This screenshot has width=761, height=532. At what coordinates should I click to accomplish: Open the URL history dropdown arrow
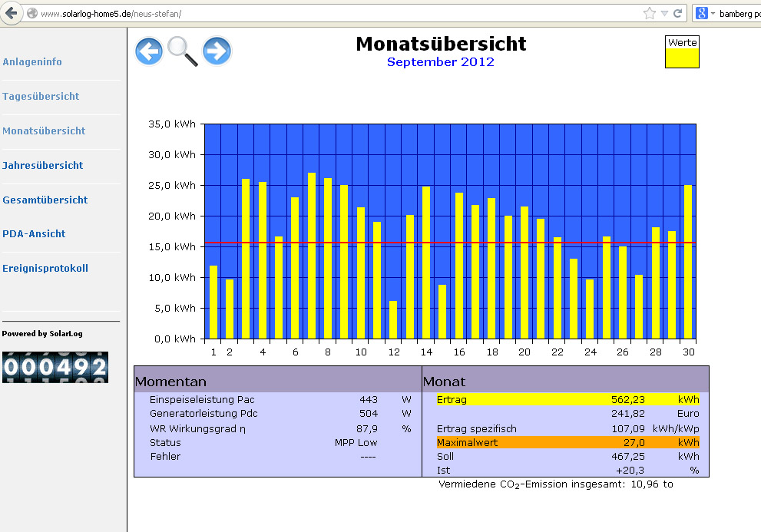point(664,14)
